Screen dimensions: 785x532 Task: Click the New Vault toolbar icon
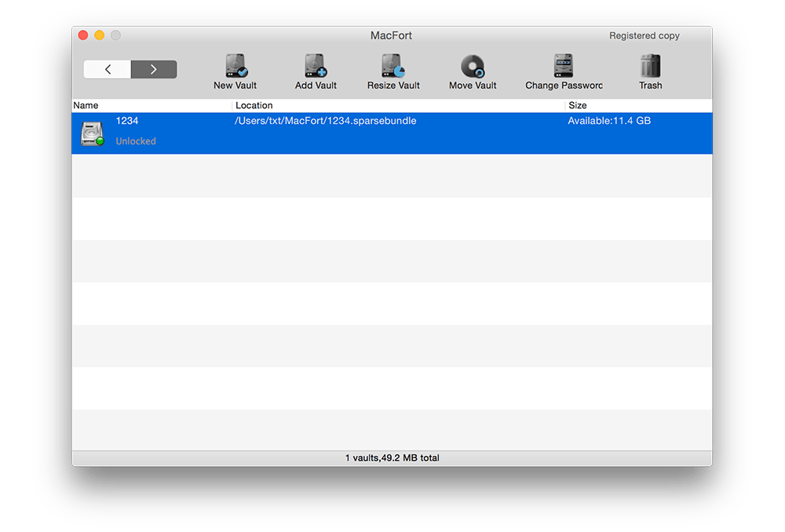(x=235, y=66)
